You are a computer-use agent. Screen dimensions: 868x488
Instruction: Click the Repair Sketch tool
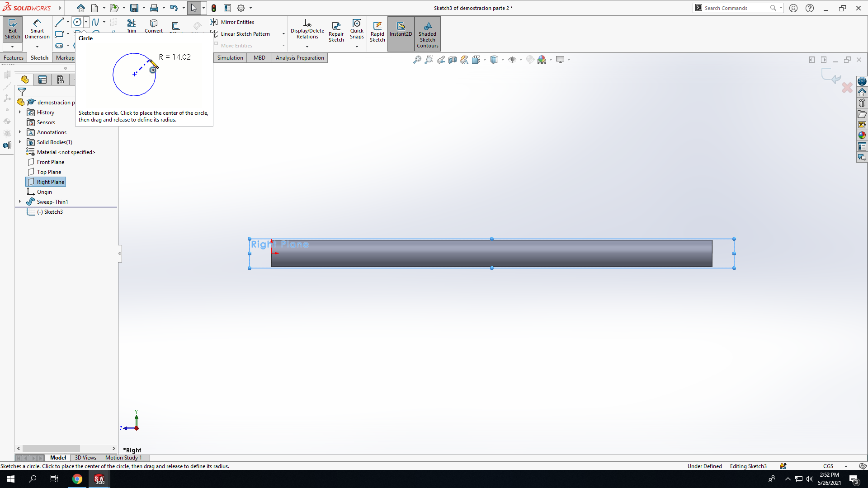(x=336, y=32)
